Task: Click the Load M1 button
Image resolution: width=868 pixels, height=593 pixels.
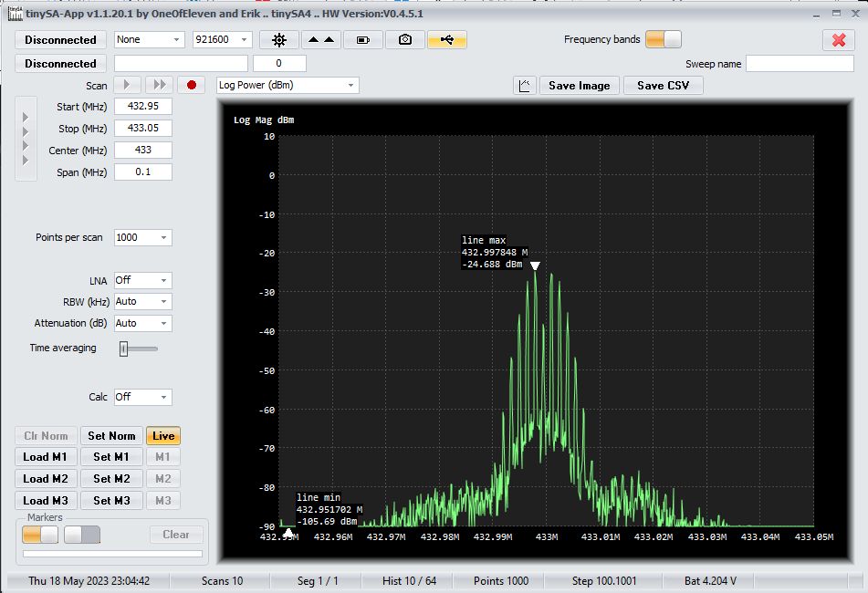Action: 46,457
